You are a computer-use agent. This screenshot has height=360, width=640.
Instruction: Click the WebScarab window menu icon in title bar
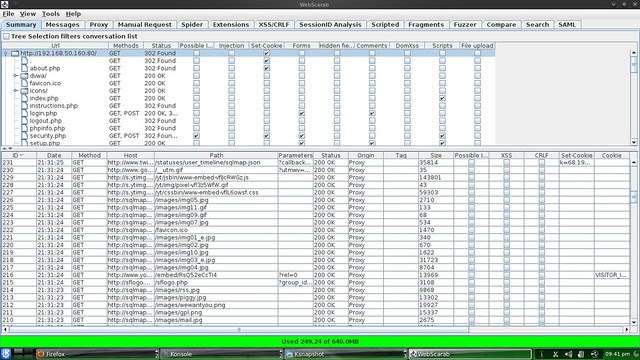click(x=4, y=4)
